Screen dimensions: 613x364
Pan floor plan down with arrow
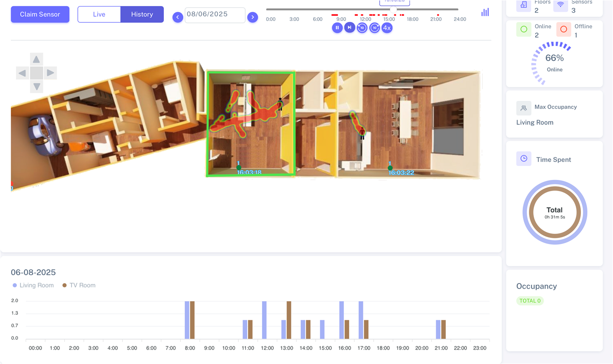click(36, 86)
